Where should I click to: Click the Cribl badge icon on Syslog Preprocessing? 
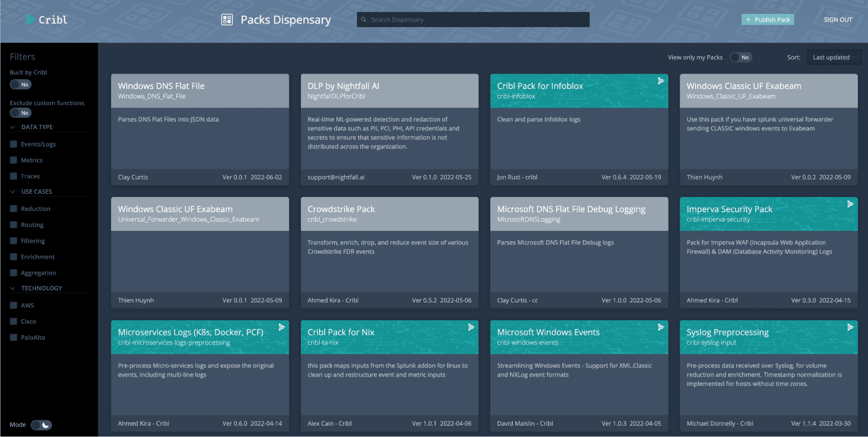[x=850, y=327]
